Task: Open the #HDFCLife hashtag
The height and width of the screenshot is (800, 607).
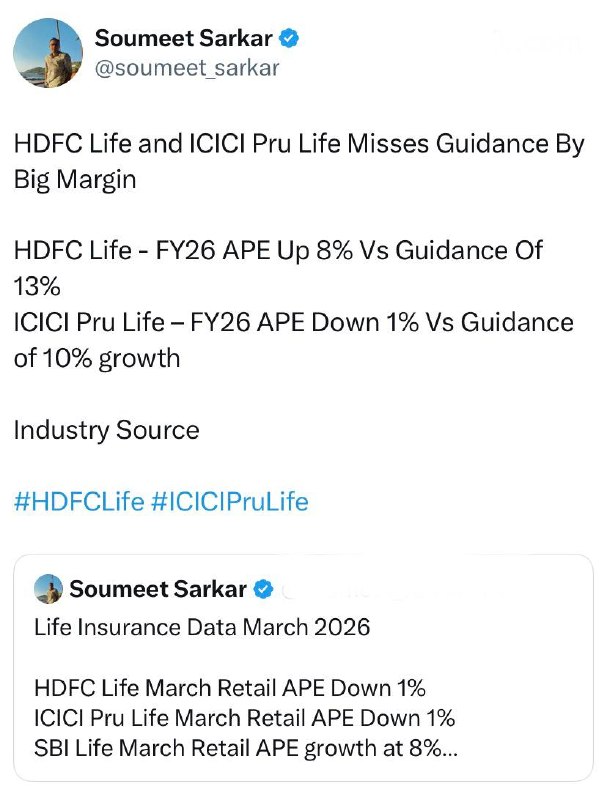Action: click(79, 501)
